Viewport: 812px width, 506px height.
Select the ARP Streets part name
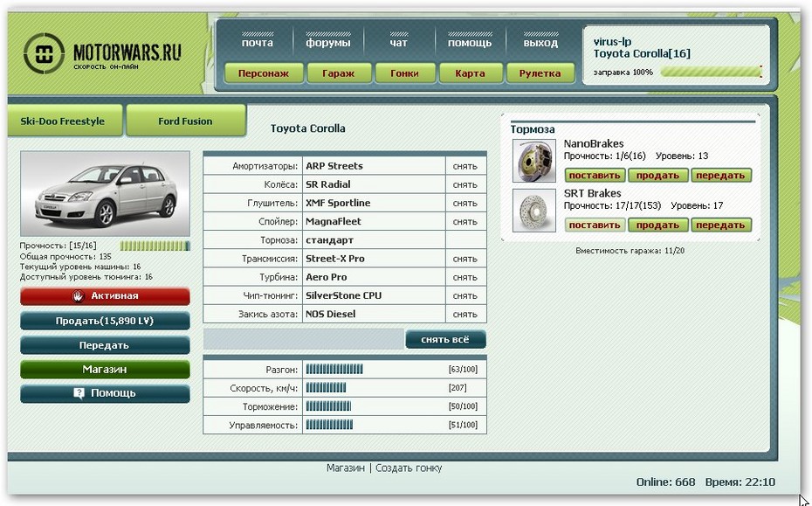334,166
